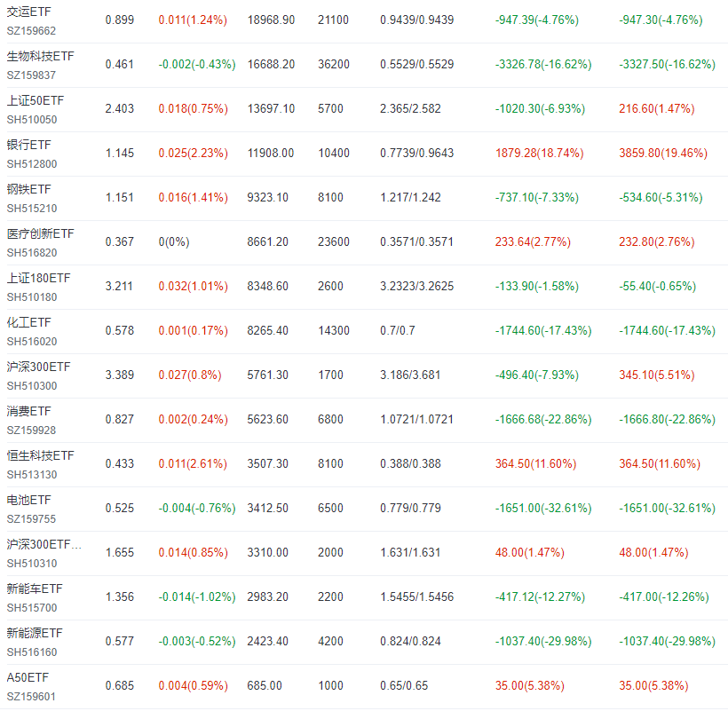Click 银行ETF price 1.145
728x711 pixels.
(119, 154)
